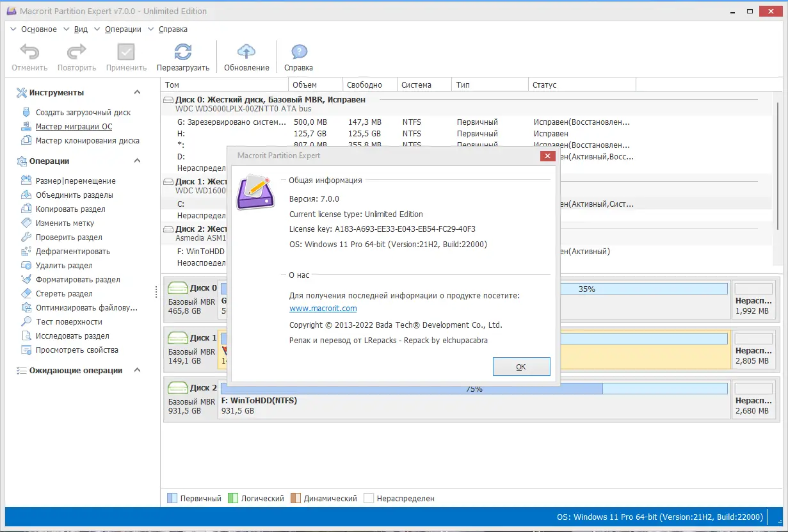
Task: Click the Повторить redo toolbar icon
Action: (x=77, y=52)
